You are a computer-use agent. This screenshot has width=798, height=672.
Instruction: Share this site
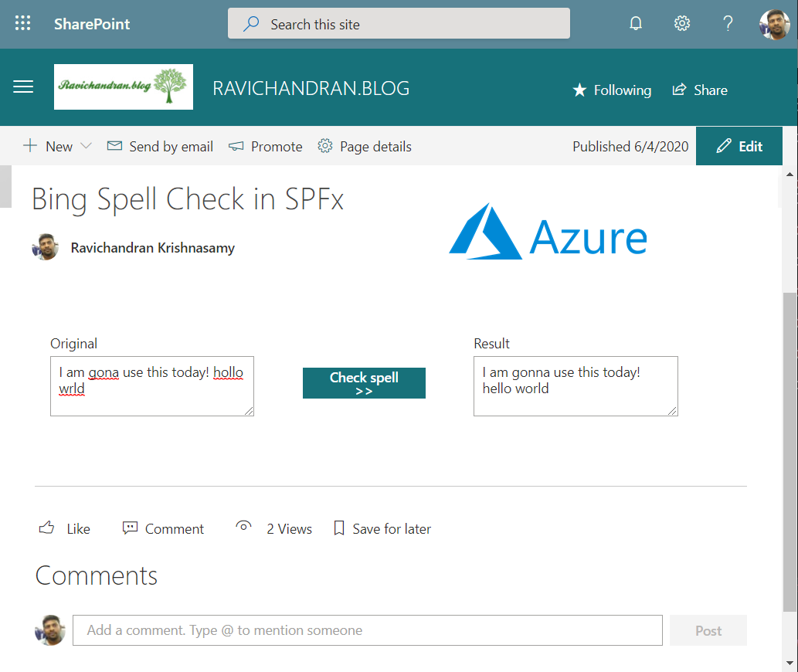pyautogui.click(x=700, y=90)
